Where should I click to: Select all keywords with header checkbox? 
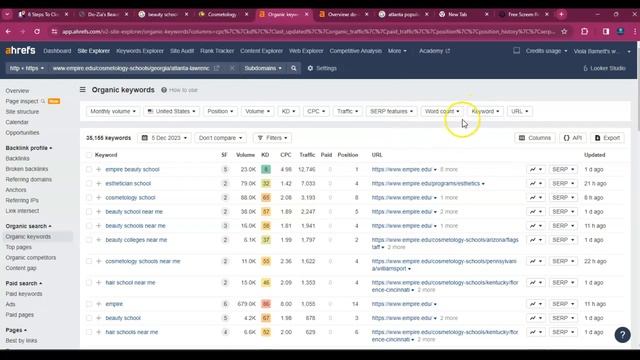[x=89, y=155]
